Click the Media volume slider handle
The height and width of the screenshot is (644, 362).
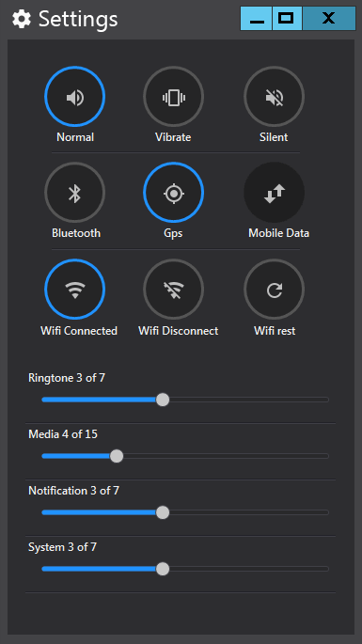pyautogui.click(x=117, y=456)
